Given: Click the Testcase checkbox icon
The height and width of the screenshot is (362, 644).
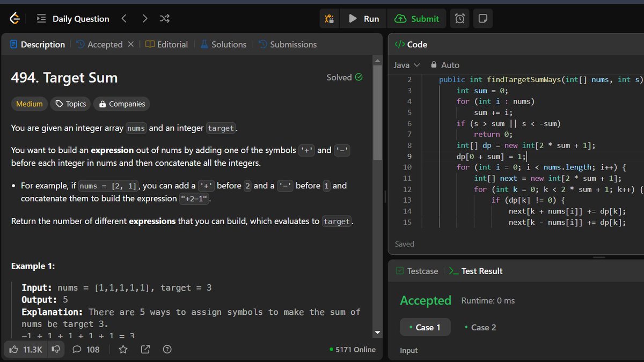Looking at the screenshot, I should point(399,271).
